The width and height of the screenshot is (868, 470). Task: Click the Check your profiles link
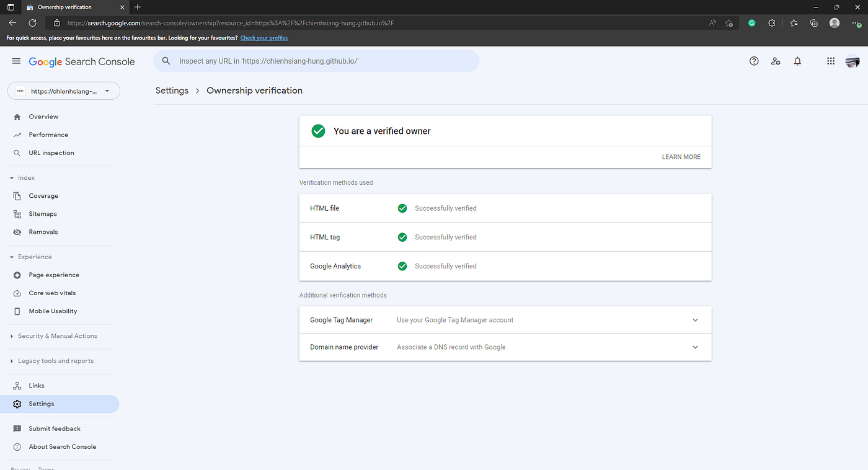264,38
